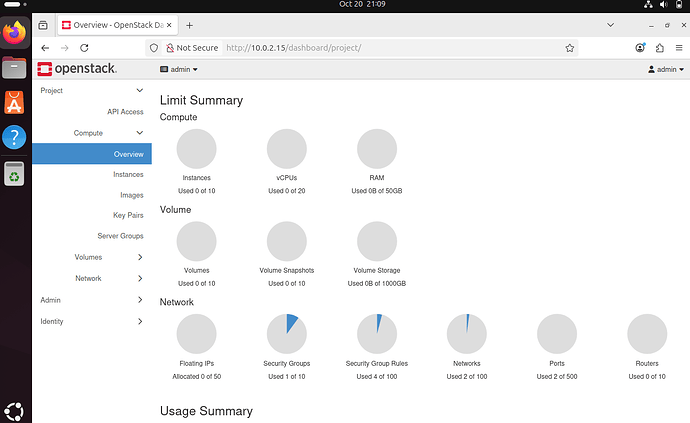This screenshot has width=690, height=423.
Task: Open the admin project selector dropdown
Action: (x=179, y=70)
